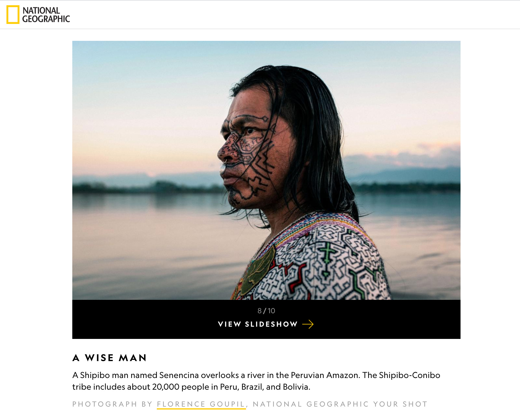
Task: Click the PHOTOGRAPH BY credit label
Action: [113, 404]
